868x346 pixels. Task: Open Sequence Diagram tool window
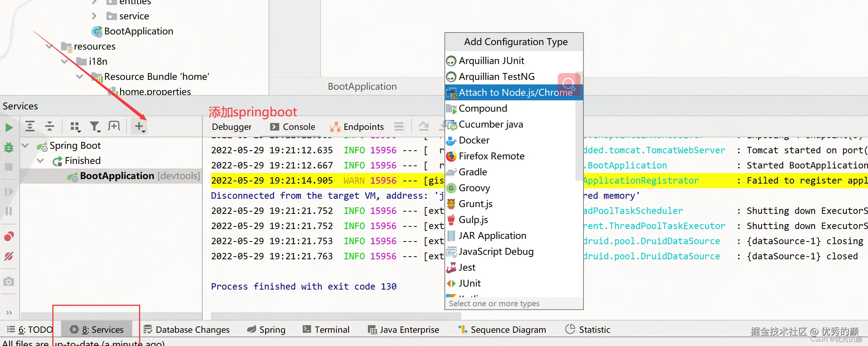tap(502, 330)
